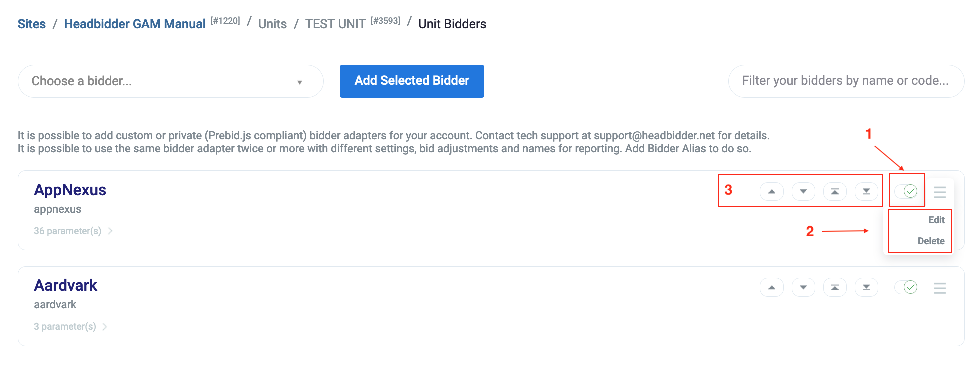Move Aardvark bidder down one position
The width and height of the screenshot is (980, 368).
[x=803, y=287]
